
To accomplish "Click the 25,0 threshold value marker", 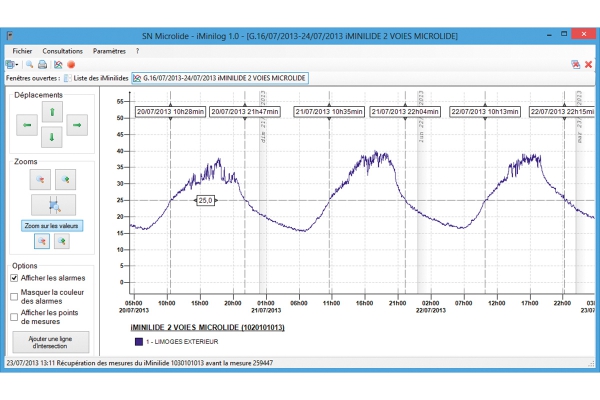I will pos(205,200).
